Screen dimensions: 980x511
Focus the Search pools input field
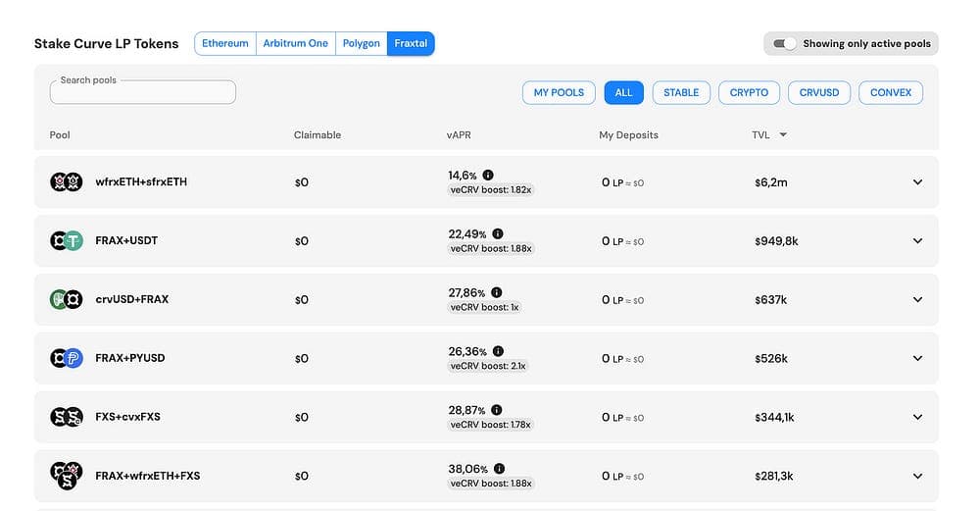(x=142, y=92)
